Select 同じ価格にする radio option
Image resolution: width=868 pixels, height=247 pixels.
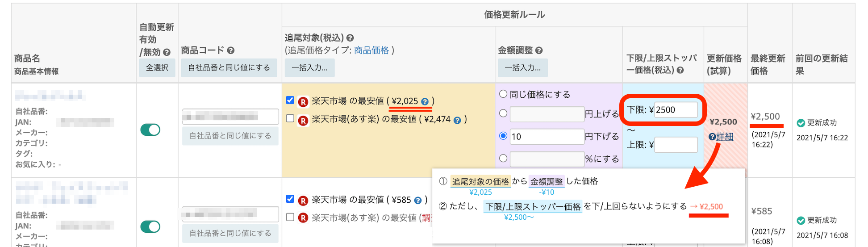(503, 94)
